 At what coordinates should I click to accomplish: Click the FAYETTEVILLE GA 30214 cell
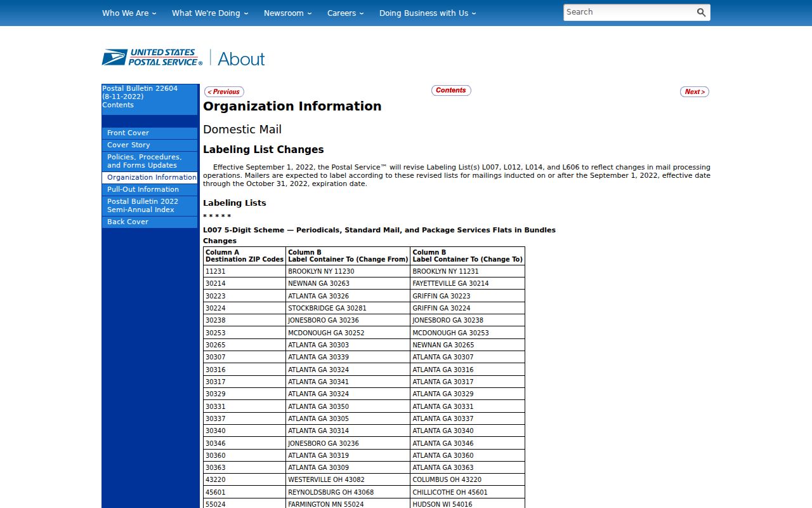point(468,284)
